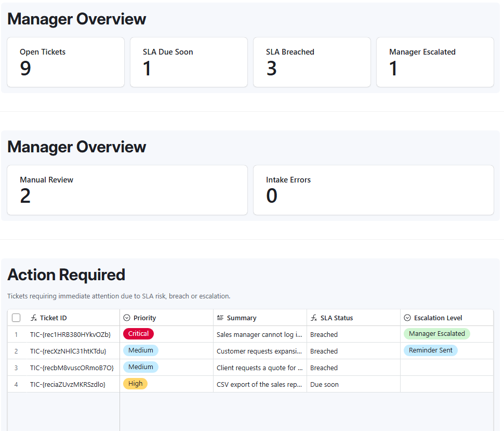Click the High priority tag in row 4
504x431 pixels.
coord(135,384)
